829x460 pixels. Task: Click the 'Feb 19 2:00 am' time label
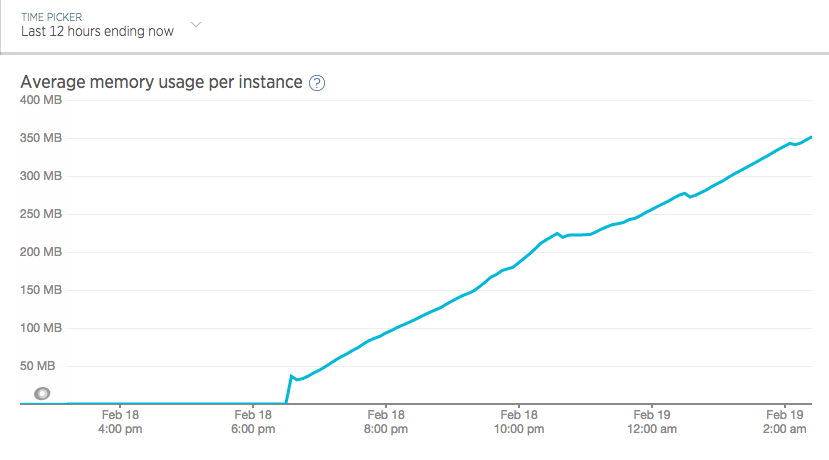click(785, 422)
